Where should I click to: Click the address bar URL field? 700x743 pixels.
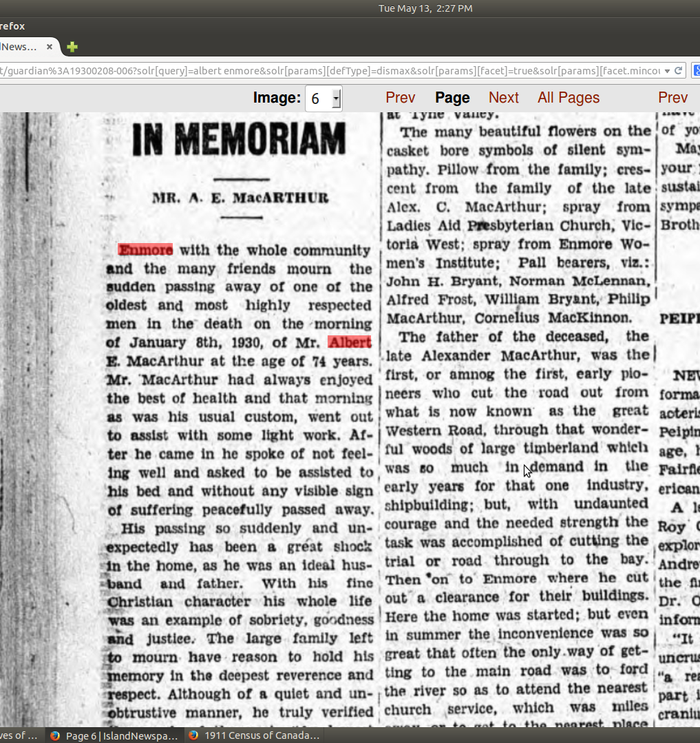(x=330, y=70)
